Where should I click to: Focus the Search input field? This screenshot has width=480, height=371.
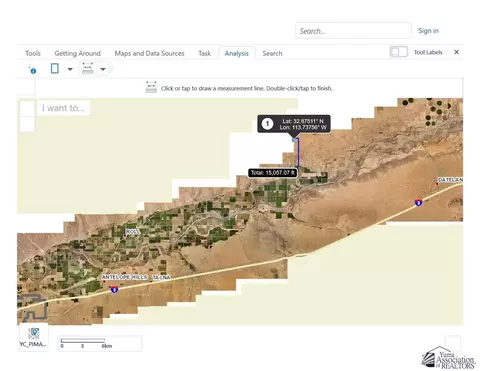[x=353, y=31]
